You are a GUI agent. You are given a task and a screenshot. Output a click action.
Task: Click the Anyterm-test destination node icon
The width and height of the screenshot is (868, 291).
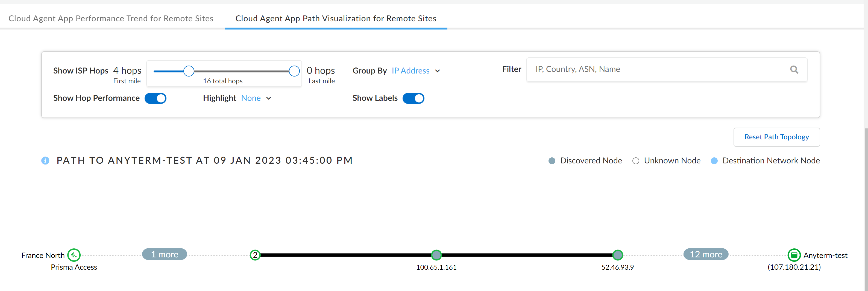pos(794,255)
